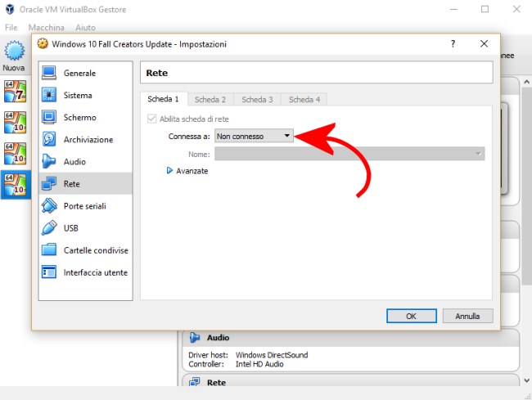532x400 pixels.
Task: Click the settings gear icon in dialog title
Action: [x=43, y=43]
